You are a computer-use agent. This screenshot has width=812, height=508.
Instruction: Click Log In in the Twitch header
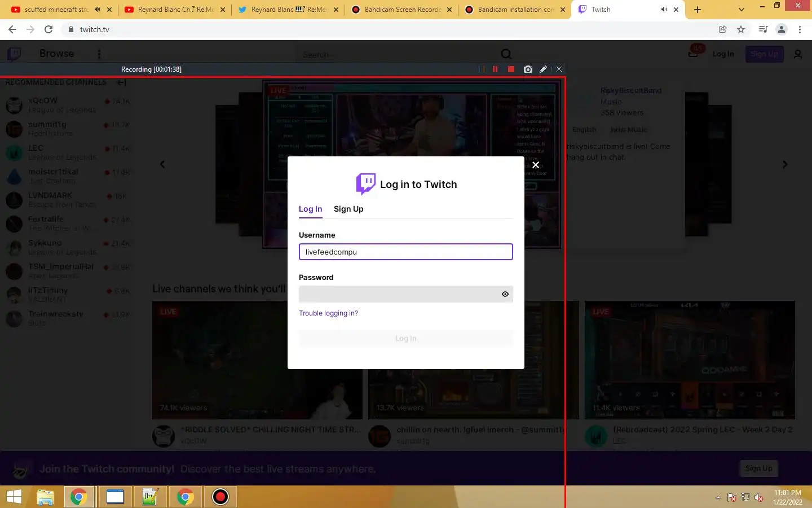[723, 54]
